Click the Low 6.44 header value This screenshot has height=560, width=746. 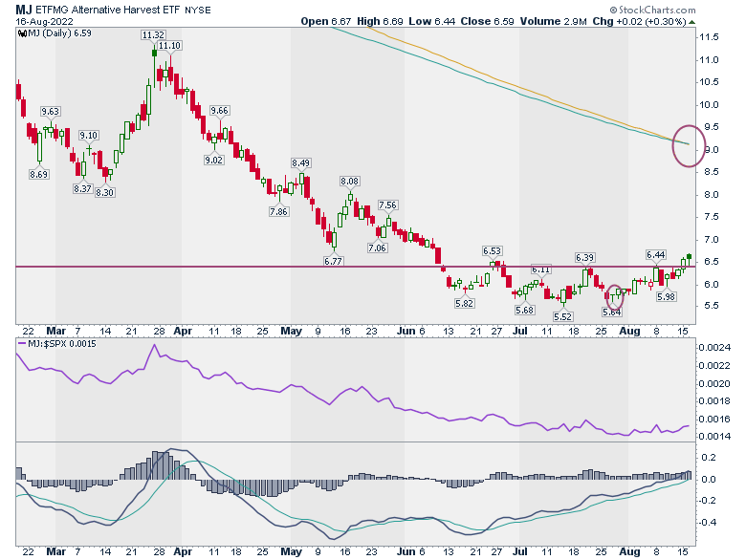(432, 21)
